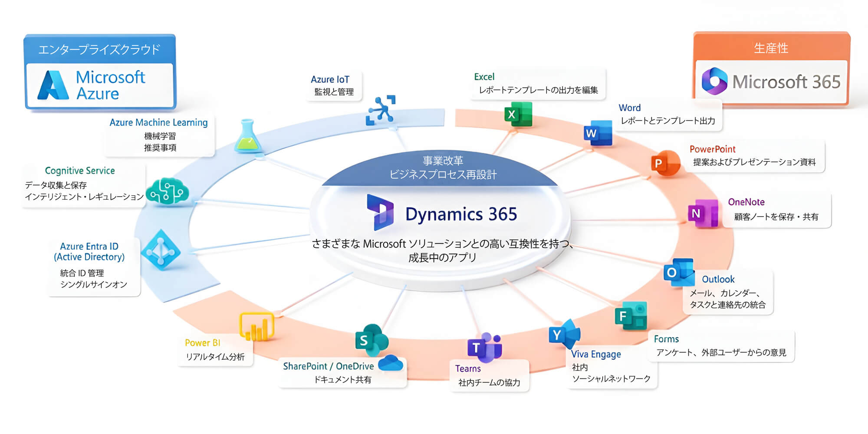This screenshot has height=434, width=868.
Task: Click the Dynamics 365 title text
Action: point(461,214)
